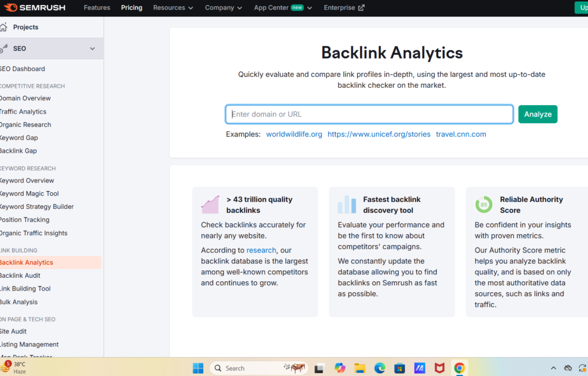588x376 pixels.
Task: Open the blue slash app on taskbar
Action: (x=420, y=368)
